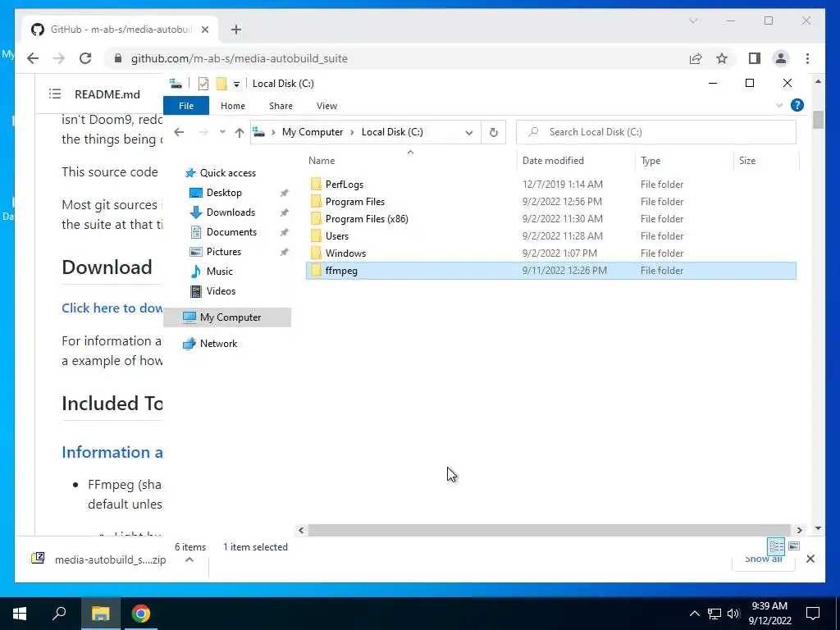Open Music in the navigation pane
The height and width of the screenshot is (630, 840).
[x=219, y=272]
